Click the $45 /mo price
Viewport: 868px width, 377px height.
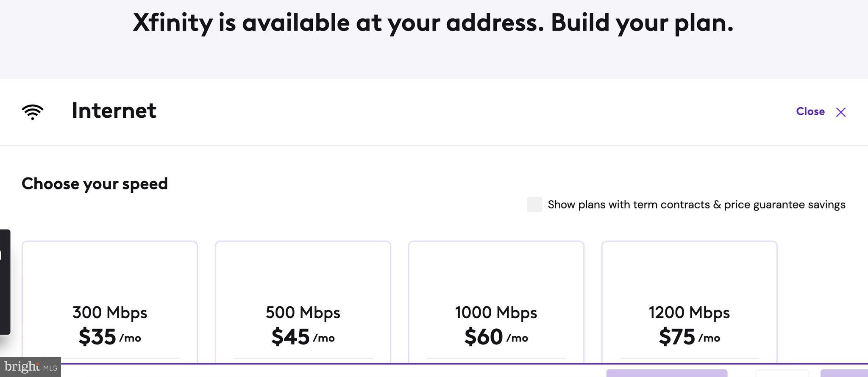303,337
